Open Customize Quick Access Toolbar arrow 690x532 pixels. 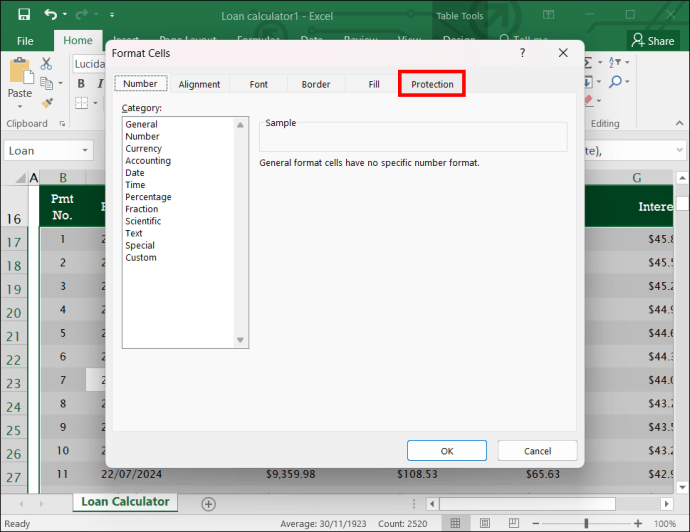pos(112,15)
